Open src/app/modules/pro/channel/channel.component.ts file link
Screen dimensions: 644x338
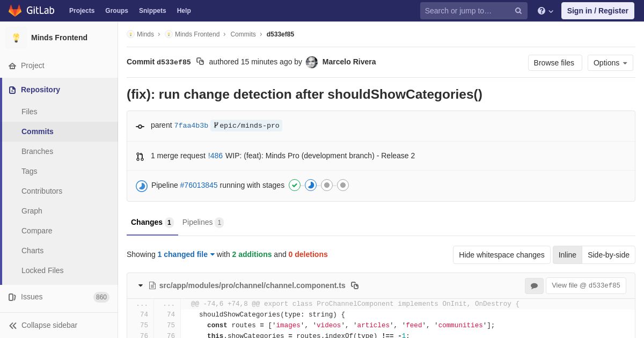(x=252, y=285)
